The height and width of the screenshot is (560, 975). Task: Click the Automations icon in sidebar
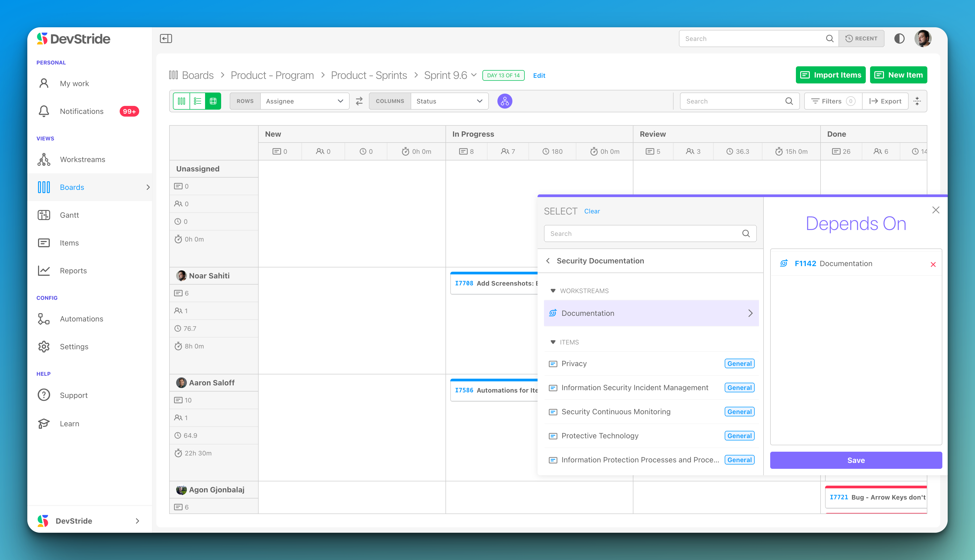point(44,319)
